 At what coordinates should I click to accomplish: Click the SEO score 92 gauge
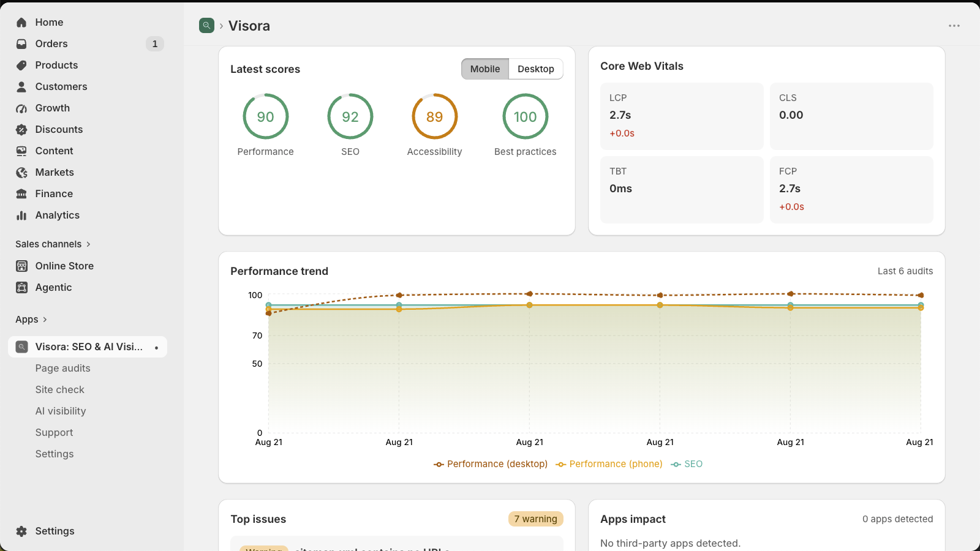coord(350,116)
